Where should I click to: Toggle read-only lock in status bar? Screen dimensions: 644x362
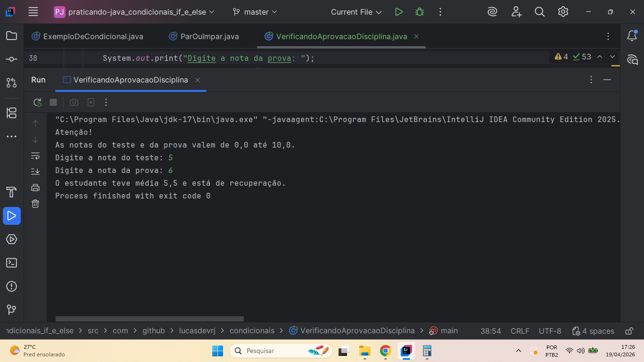coord(629,331)
